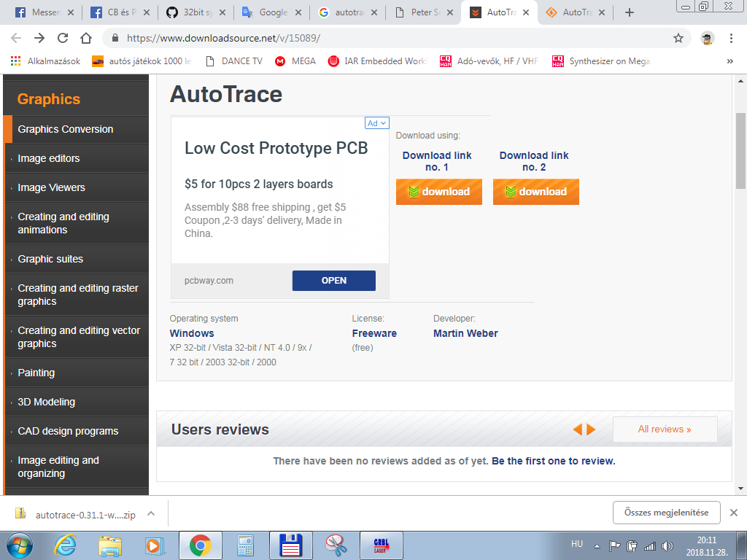Click the browser forward arrow
747x560 pixels.
pos(39,38)
